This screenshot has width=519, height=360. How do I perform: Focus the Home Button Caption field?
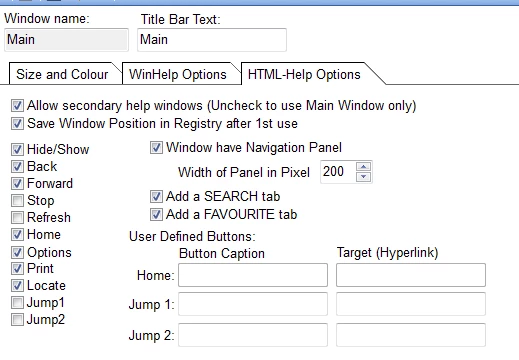pos(253,275)
